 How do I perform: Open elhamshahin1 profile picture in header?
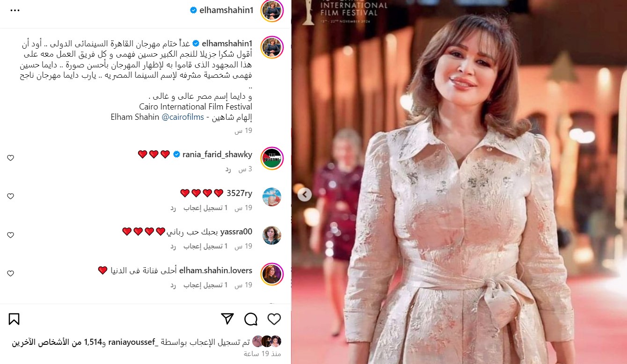[x=272, y=10]
